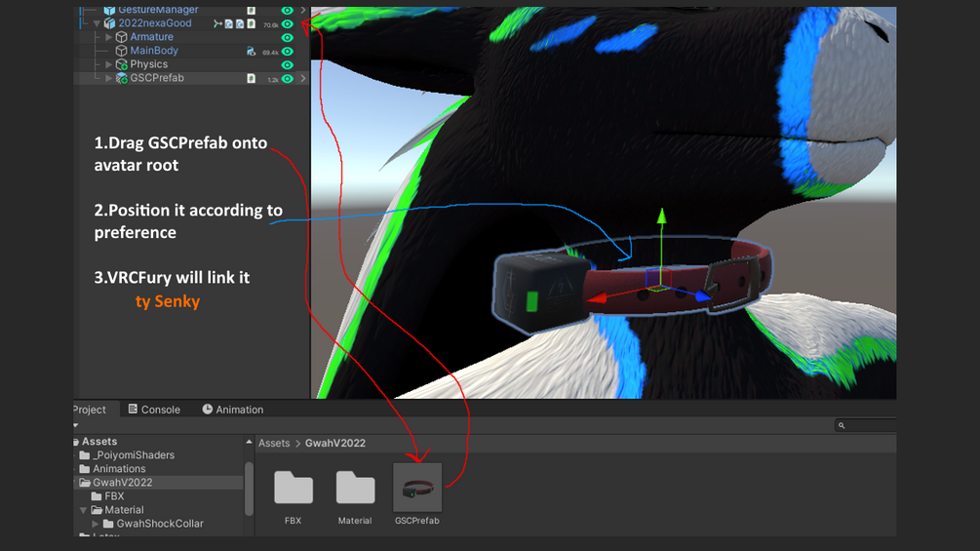980x551 pixels.
Task: Click the Physics cube icon with plus
Action: point(121,64)
